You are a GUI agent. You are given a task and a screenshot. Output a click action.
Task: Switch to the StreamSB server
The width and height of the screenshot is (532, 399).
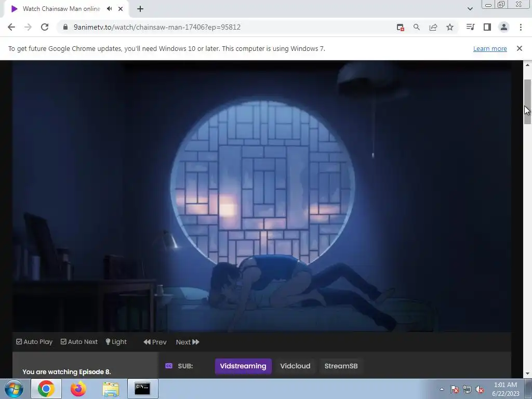click(x=341, y=366)
